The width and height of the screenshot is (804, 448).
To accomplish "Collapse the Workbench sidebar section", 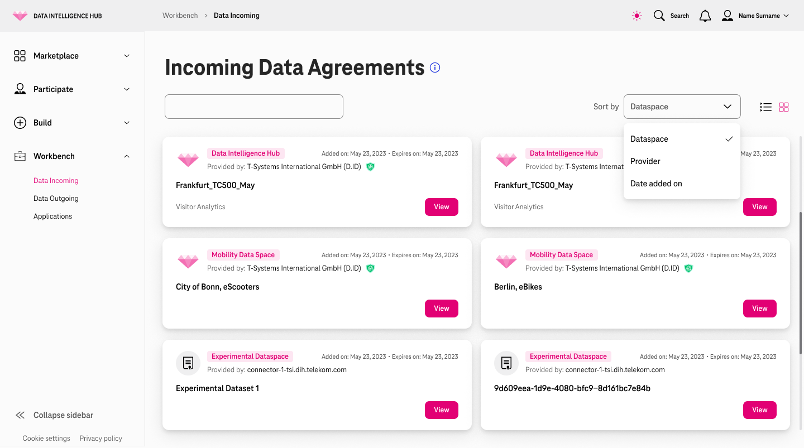I will (x=71, y=156).
